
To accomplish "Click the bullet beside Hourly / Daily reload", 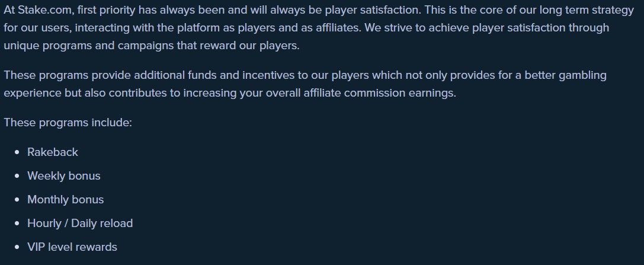I will pos(17,224).
